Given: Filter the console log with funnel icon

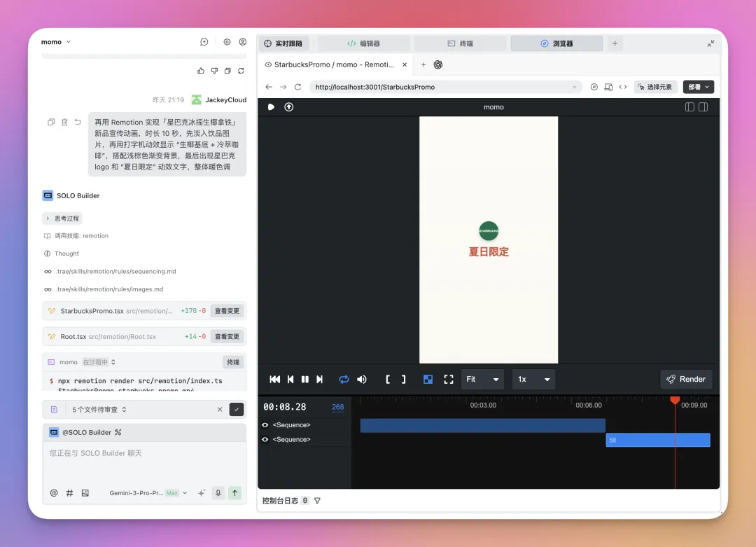Looking at the screenshot, I should tap(317, 501).
